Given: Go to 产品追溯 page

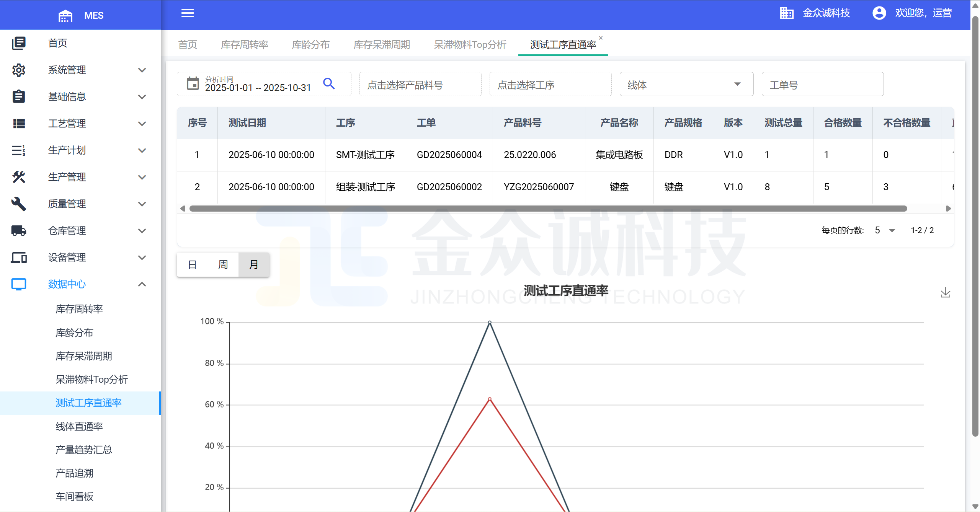Looking at the screenshot, I should pyautogui.click(x=75, y=473).
